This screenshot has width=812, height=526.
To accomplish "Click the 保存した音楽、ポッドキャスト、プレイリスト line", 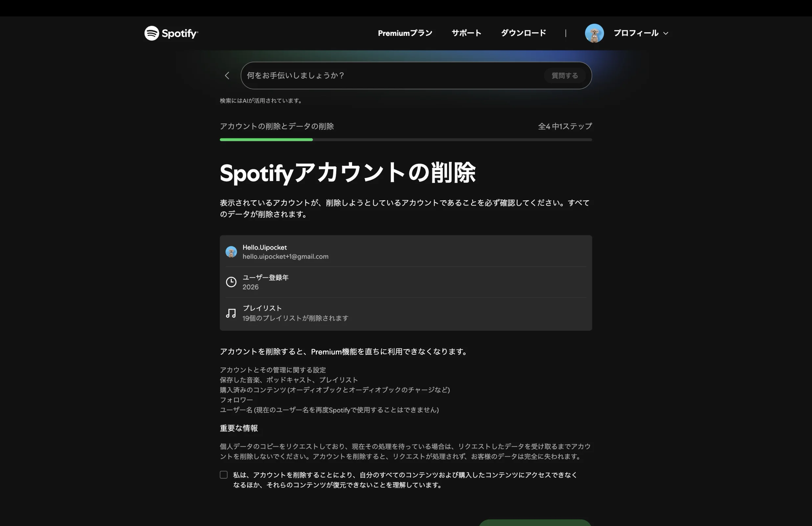I will pos(289,380).
